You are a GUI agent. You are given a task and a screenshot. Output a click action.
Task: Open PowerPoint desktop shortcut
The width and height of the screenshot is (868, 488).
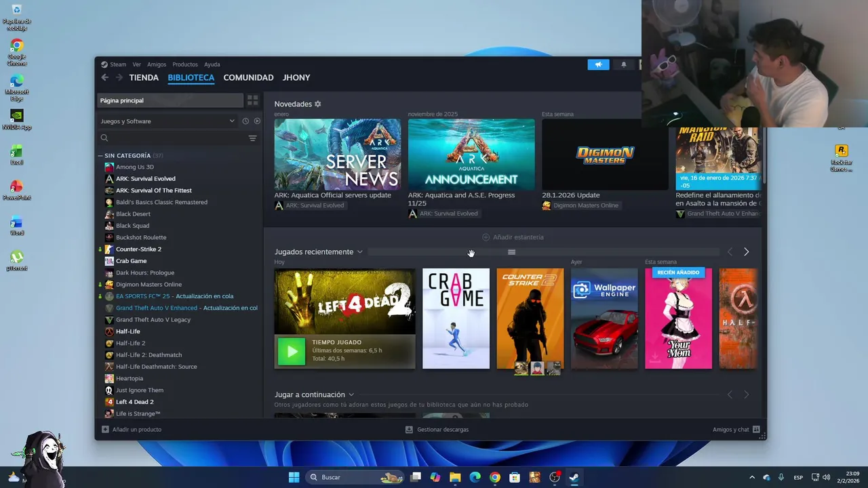point(17,190)
